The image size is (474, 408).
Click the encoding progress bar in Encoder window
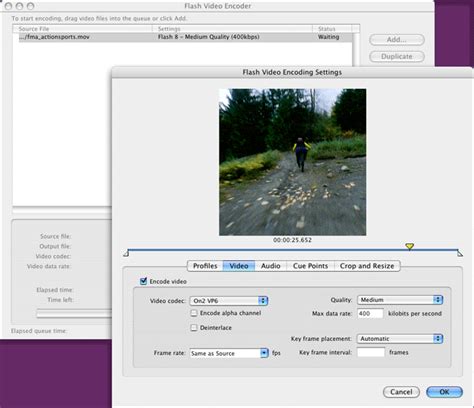[74, 313]
